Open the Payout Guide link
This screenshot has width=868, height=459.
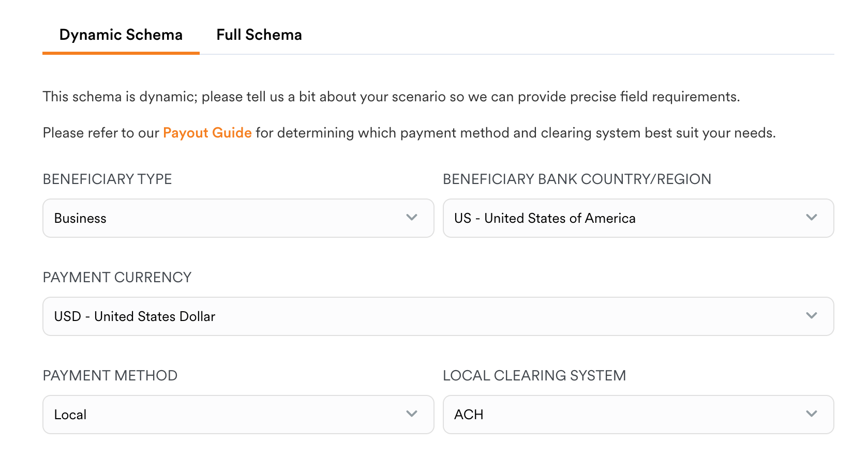tap(207, 132)
